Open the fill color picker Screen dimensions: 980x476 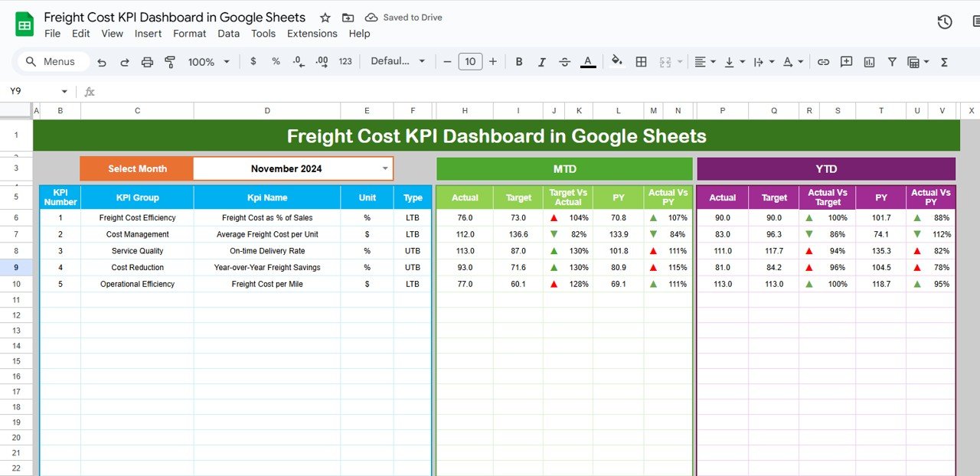tap(617, 61)
